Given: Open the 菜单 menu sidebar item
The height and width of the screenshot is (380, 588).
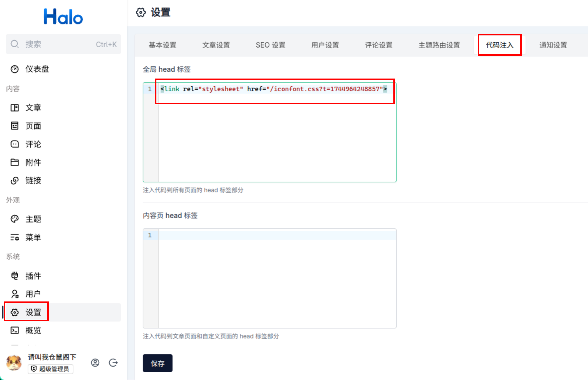Looking at the screenshot, I should [33, 237].
